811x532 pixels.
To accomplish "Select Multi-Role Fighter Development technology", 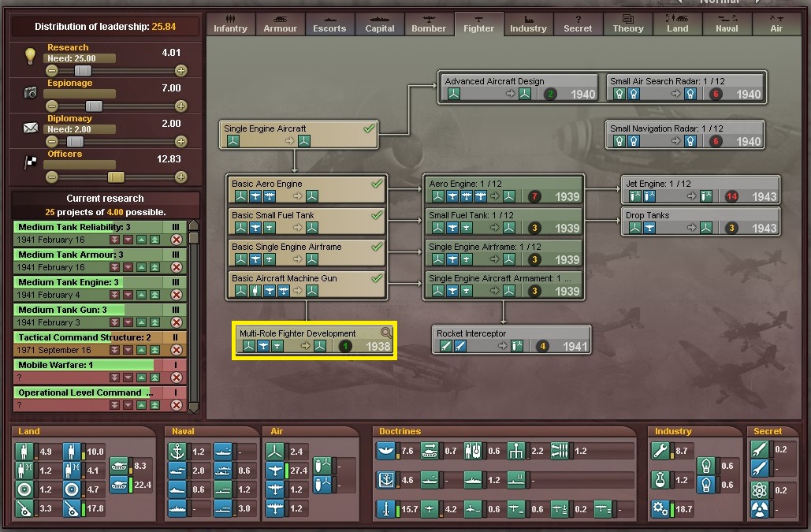I will pos(314,340).
